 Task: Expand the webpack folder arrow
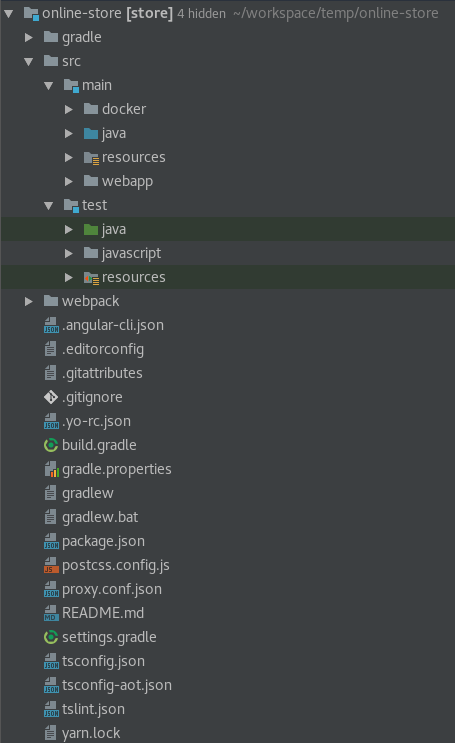click(28, 301)
